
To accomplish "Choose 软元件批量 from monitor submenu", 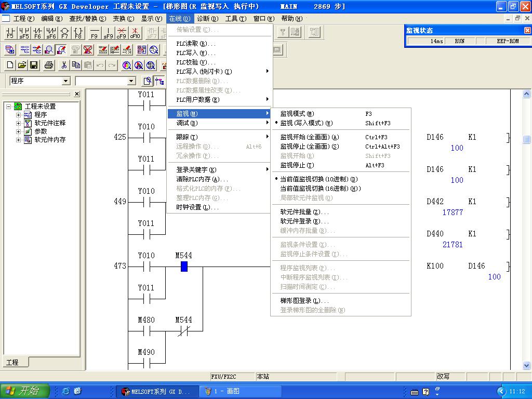I will point(304,212).
